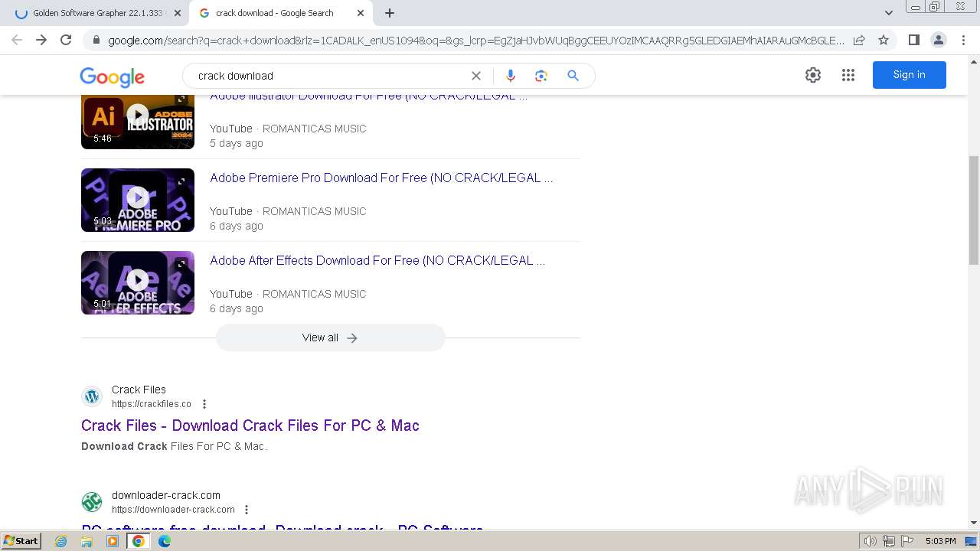980x551 pixels.
Task: Switch to the Golden Software Grapher tab
Action: point(96,13)
